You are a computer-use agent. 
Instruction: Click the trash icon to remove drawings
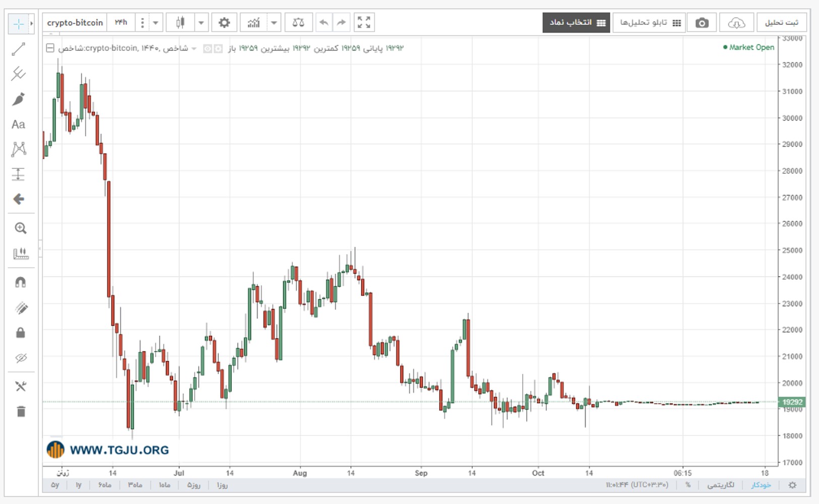21,411
